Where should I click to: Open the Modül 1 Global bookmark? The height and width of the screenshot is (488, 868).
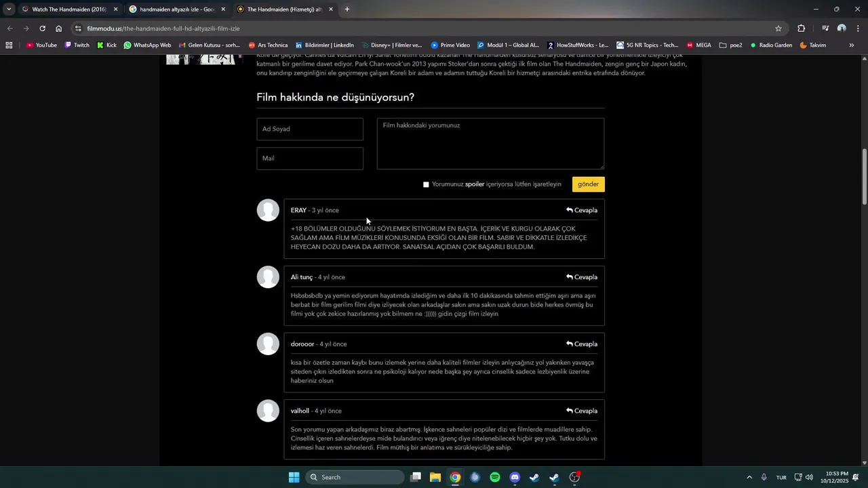508,45
